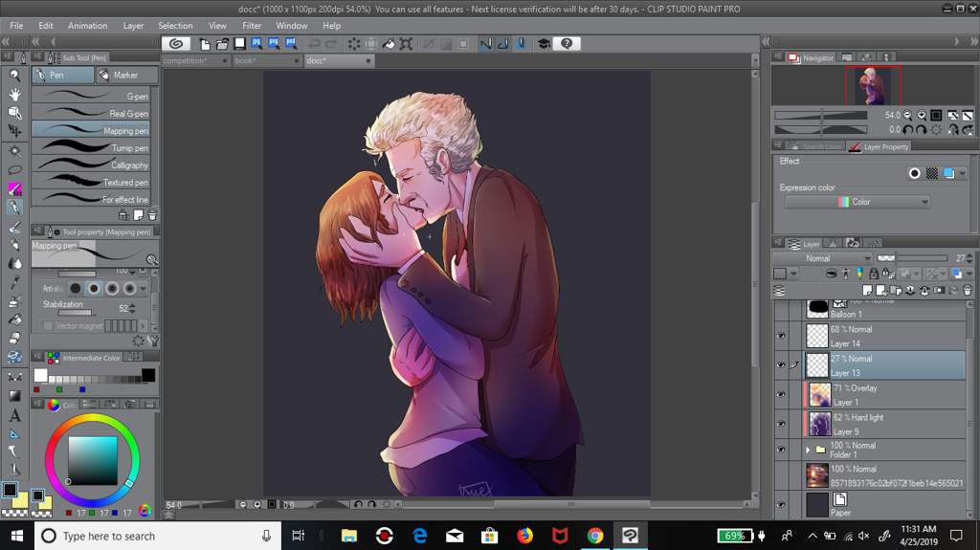Viewport: 980px width, 550px height.
Task: Pick the Calligraphy pen
Action: point(91,165)
